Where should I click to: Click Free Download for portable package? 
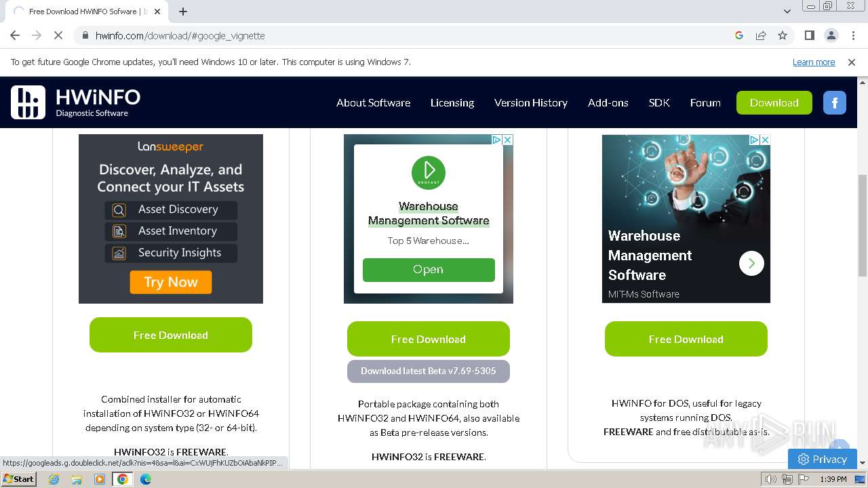click(x=429, y=339)
